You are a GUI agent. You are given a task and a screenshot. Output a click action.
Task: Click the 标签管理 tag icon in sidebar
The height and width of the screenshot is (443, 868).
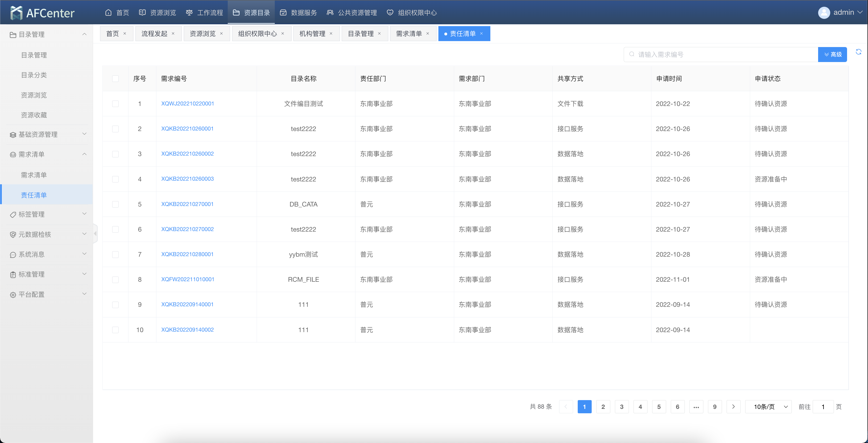[x=13, y=215]
